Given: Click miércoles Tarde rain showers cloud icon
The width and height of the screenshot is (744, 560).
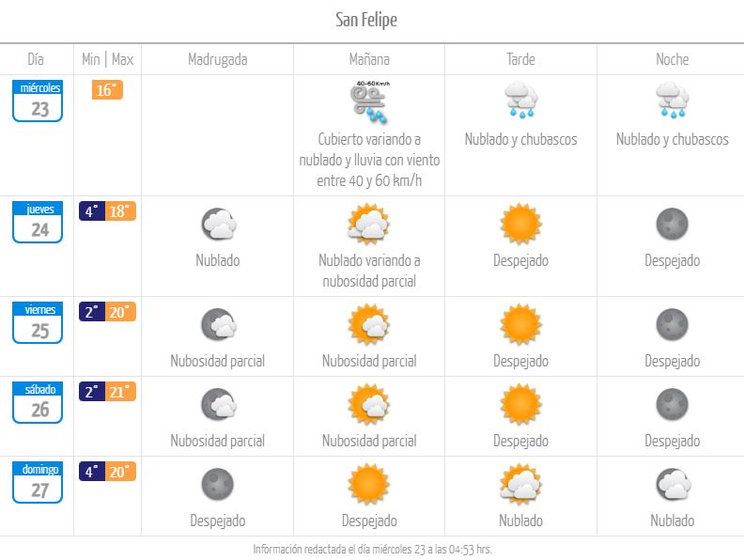Looking at the screenshot, I should click(521, 101).
